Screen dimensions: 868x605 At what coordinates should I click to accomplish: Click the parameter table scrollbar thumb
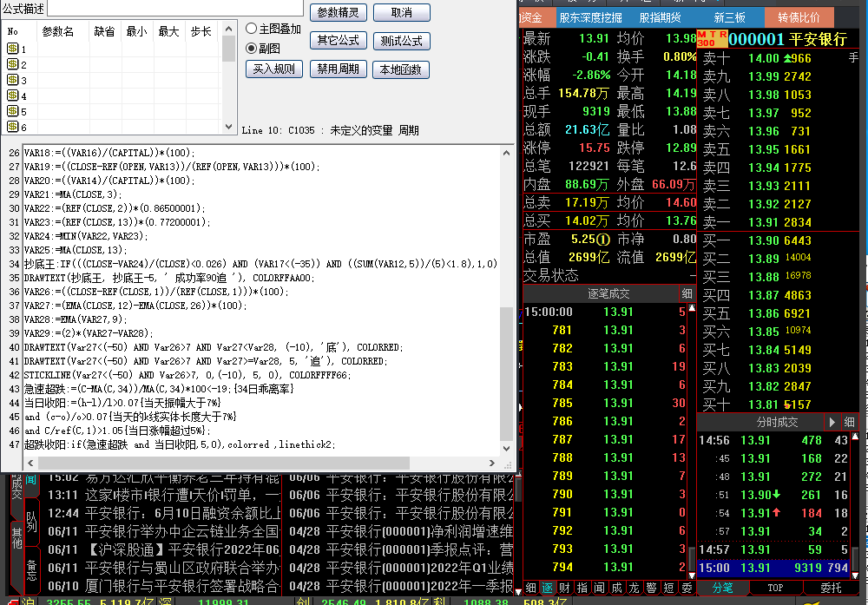[x=228, y=48]
